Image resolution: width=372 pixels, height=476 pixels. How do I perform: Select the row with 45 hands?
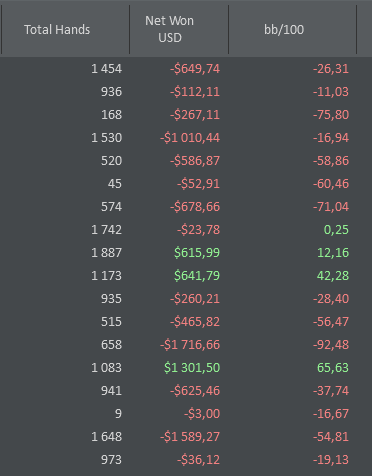tap(186, 184)
